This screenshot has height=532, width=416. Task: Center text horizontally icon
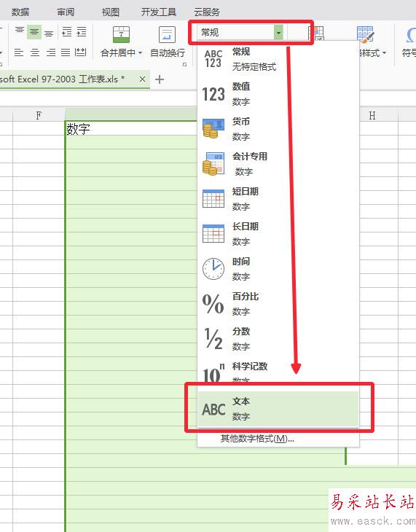pos(35,52)
